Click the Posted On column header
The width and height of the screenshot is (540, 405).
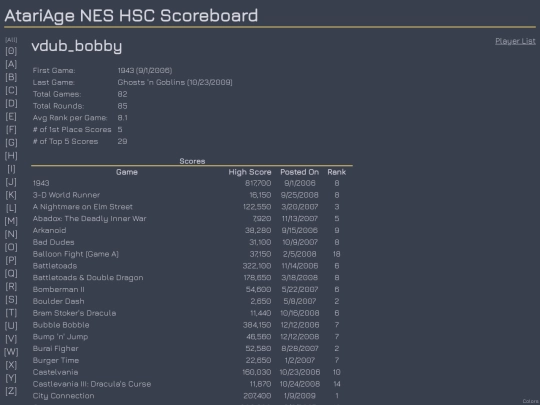coord(299,172)
